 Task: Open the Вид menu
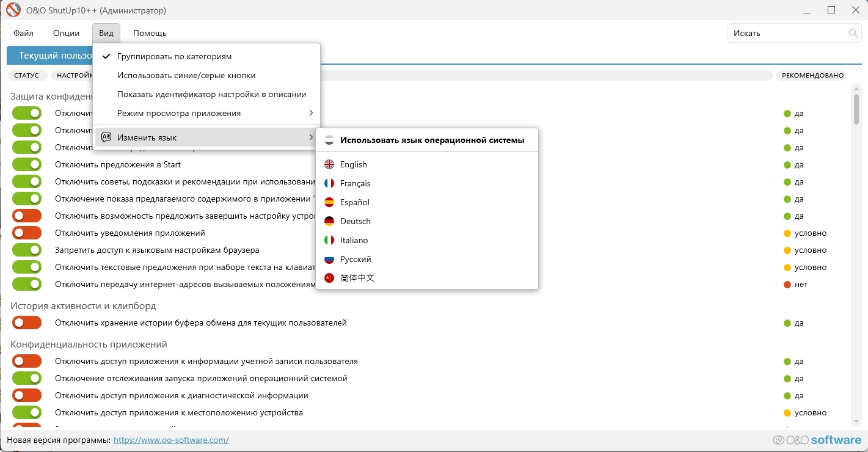[x=106, y=33]
